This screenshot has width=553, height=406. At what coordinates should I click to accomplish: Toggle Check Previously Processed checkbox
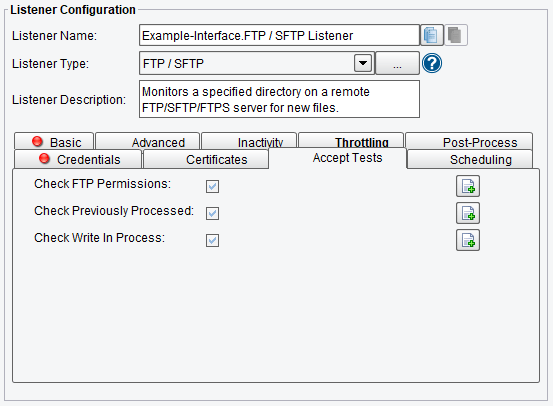tap(212, 213)
